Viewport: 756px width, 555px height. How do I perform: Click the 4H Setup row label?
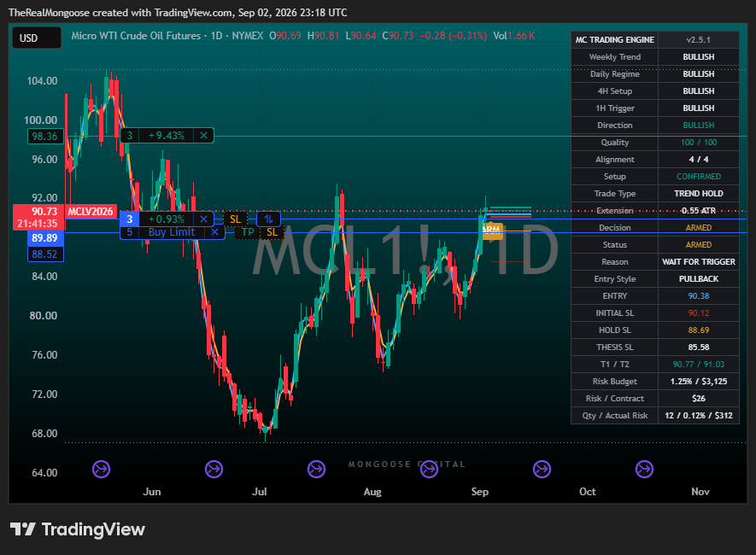tap(615, 91)
